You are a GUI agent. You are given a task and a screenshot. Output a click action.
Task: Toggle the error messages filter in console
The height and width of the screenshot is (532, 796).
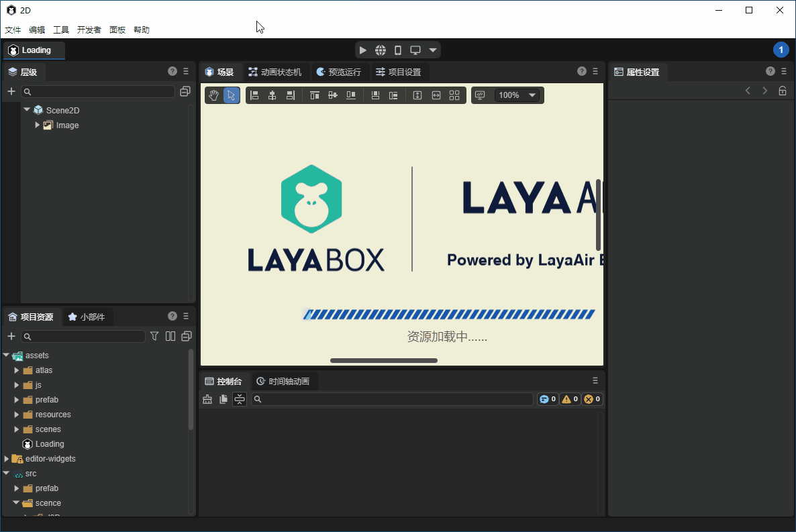[592, 399]
